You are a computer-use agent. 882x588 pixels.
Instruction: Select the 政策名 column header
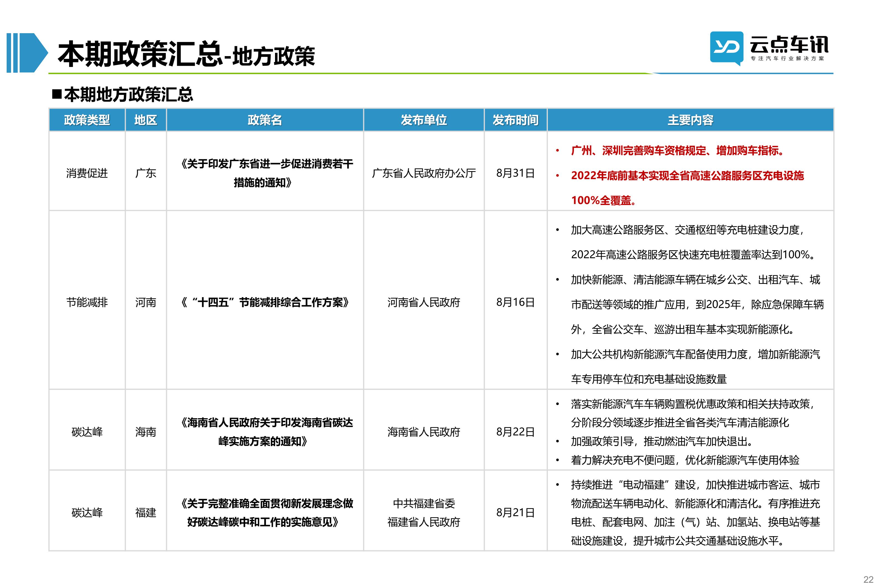[265, 120]
